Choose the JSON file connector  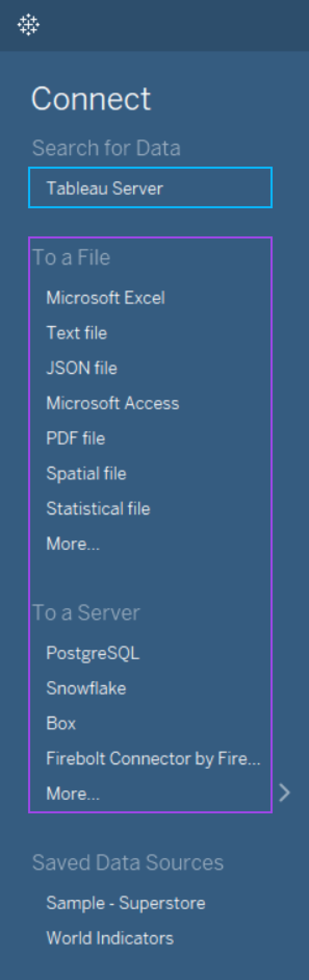[x=81, y=368]
